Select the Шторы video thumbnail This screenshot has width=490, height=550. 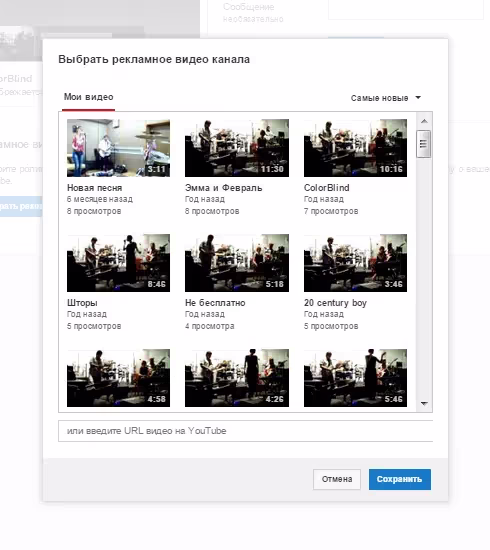(119, 263)
